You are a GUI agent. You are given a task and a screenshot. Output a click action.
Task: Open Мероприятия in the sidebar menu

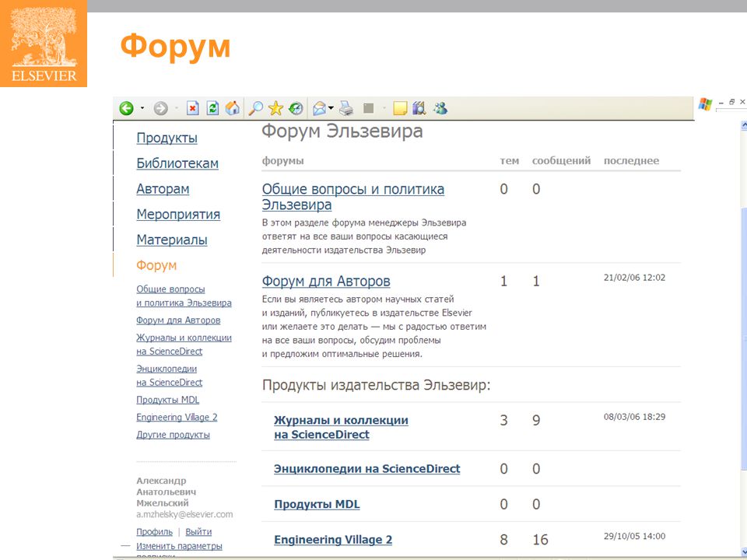pyautogui.click(x=178, y=215)
